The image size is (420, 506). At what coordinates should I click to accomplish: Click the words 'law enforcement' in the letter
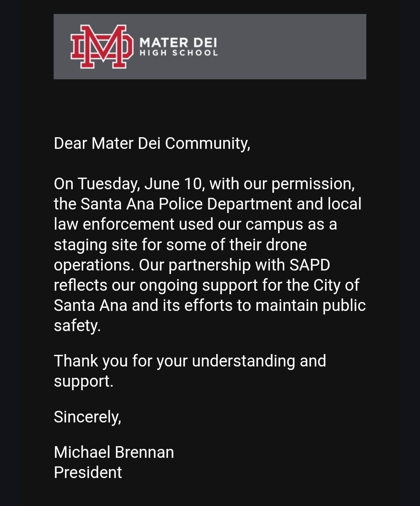tap(114, 224)
